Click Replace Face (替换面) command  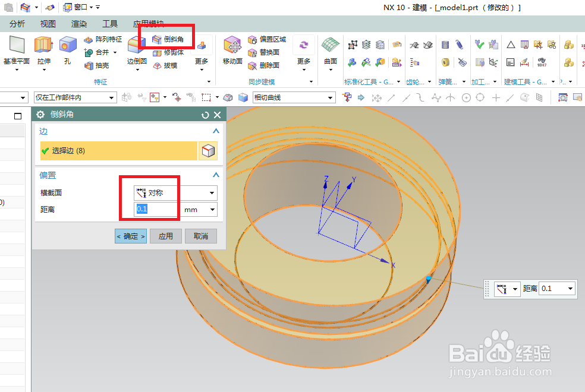click(263, 52)
